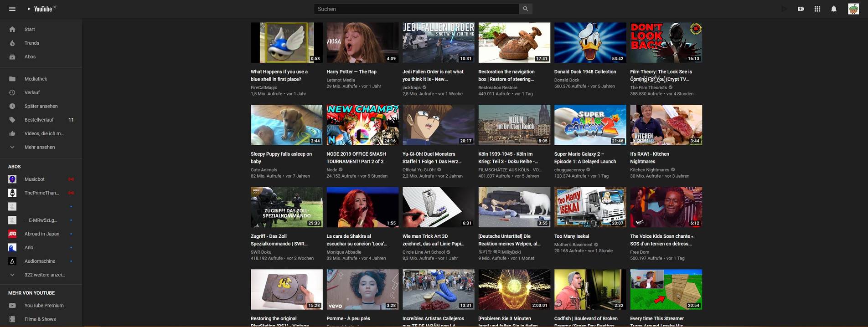Open Verlauf in sidebar
868x327 pixels.
(41, 92)
